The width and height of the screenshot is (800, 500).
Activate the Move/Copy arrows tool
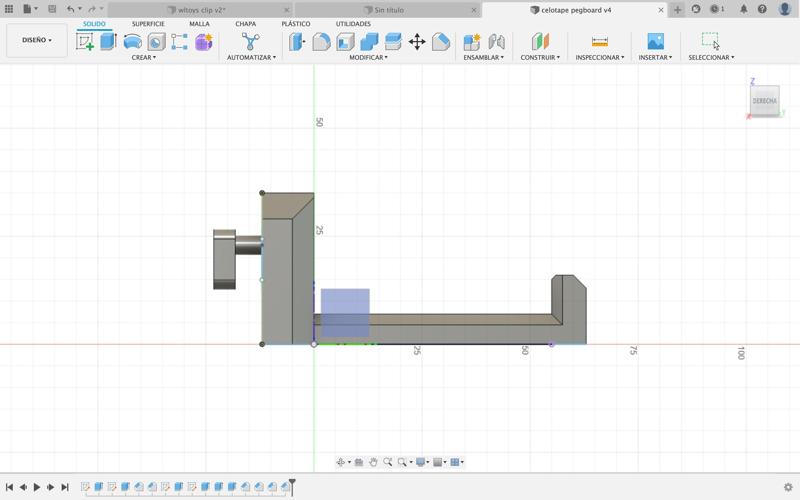click(417, 42)
